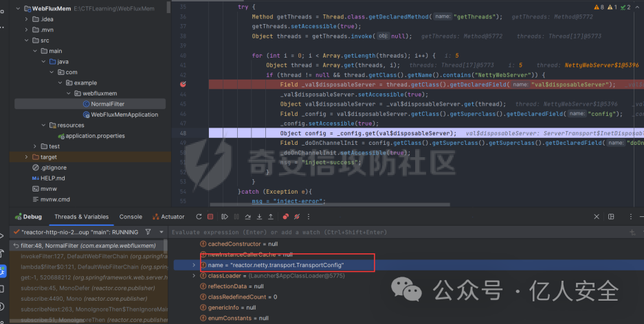Image resolution: width=644 pixels, height=324 pixels.
Task: Expand the .idea folder
Action: (26, 19)
